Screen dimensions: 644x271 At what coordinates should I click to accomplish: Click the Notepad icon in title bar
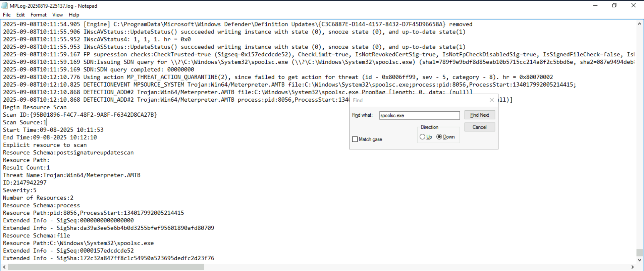[4, 6]
